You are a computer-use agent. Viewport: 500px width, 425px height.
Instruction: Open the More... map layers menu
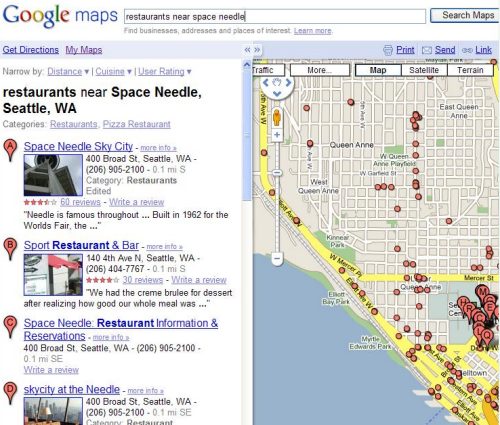point(320,70)
